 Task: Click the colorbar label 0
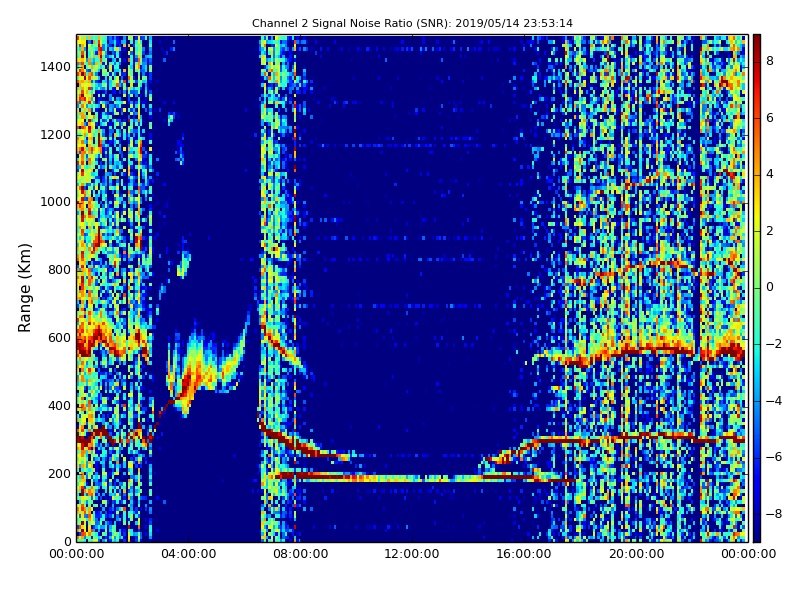770,287
